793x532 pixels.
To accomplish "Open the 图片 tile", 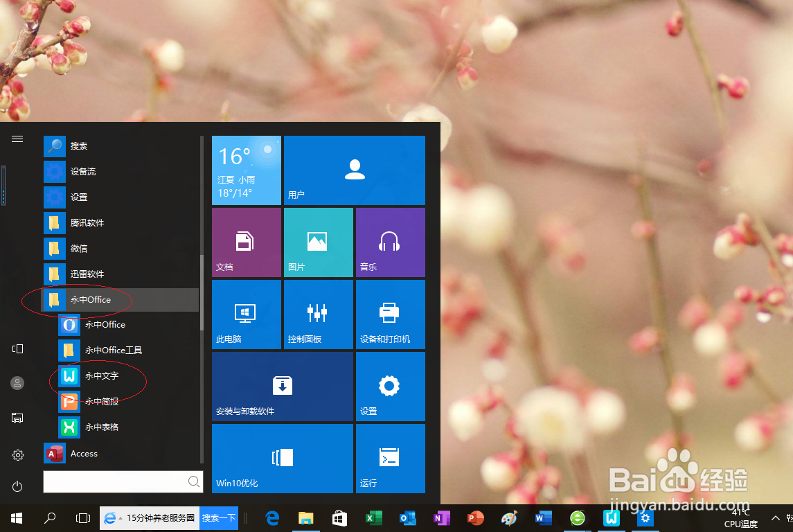I will [319, 242].
